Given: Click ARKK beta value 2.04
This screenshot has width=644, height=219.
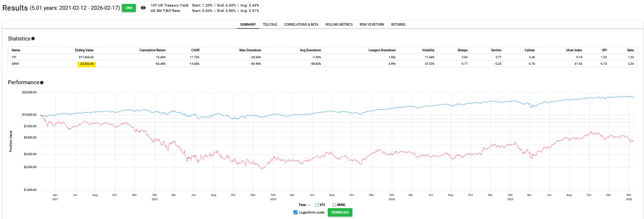Looking at the screenshot, I should [x=631, y=64].
